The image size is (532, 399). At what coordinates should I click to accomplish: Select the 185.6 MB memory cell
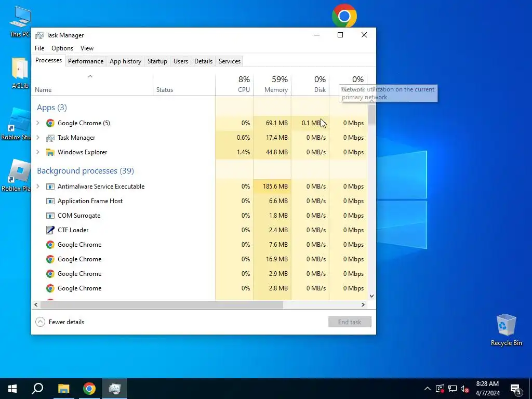coord(272,187)
